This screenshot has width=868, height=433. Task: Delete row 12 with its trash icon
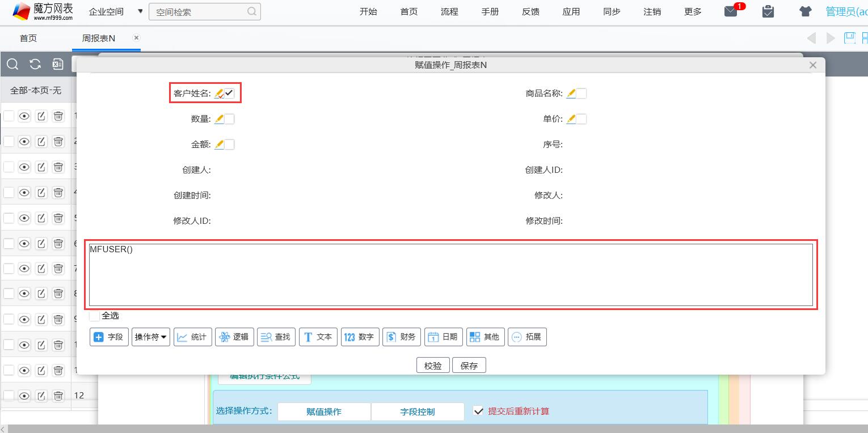point(58,396)
